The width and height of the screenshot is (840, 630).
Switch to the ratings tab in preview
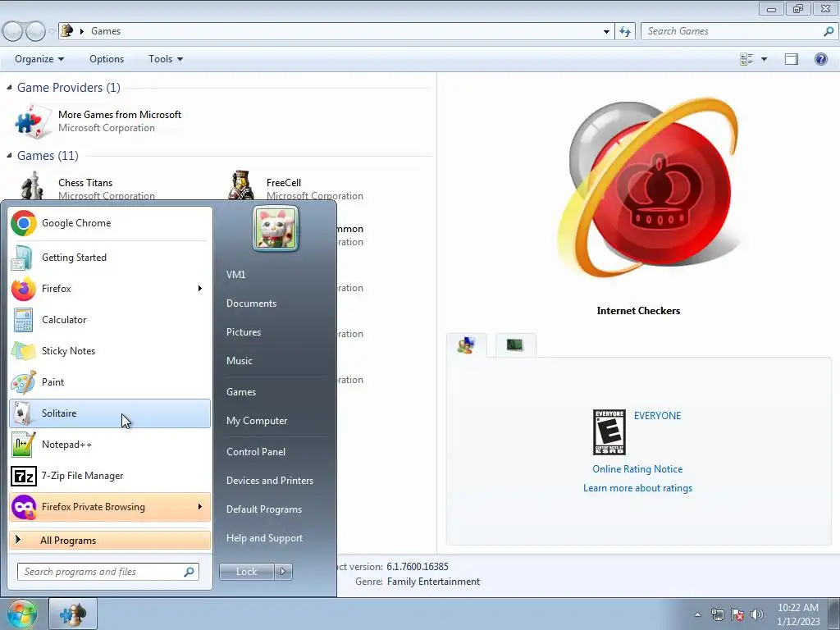coord(467,345)
